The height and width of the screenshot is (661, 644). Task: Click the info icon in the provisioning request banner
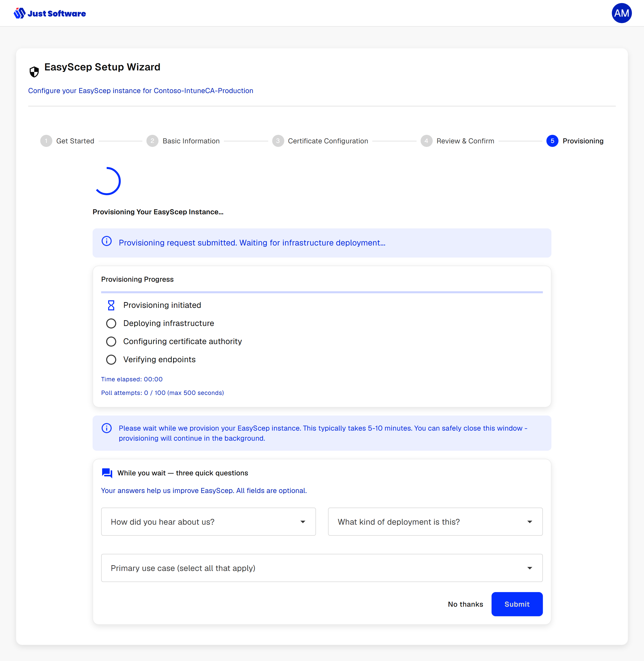point(107,241)
